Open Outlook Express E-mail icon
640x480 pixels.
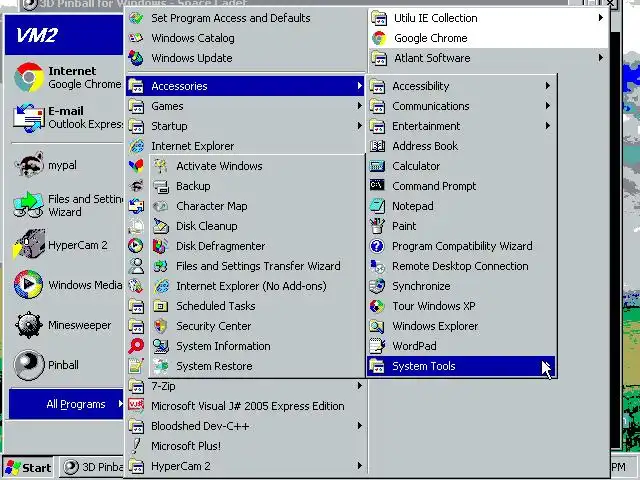pos(29,118)
